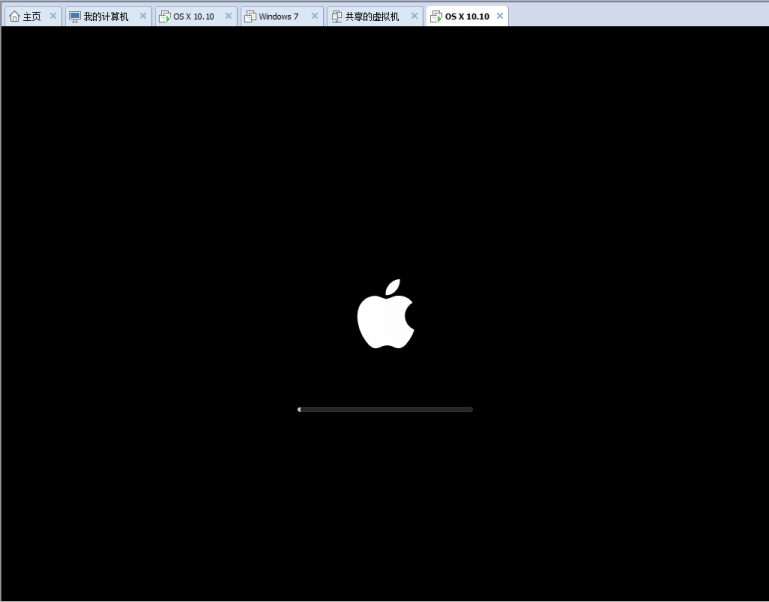This screenshot has width=769, height=602.
Task: Click the active bold OS X 10.10 tab
Action: click(x=467, y=17)
